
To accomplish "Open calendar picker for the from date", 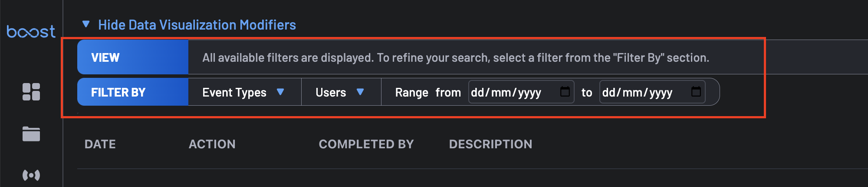I will point(565,91).
